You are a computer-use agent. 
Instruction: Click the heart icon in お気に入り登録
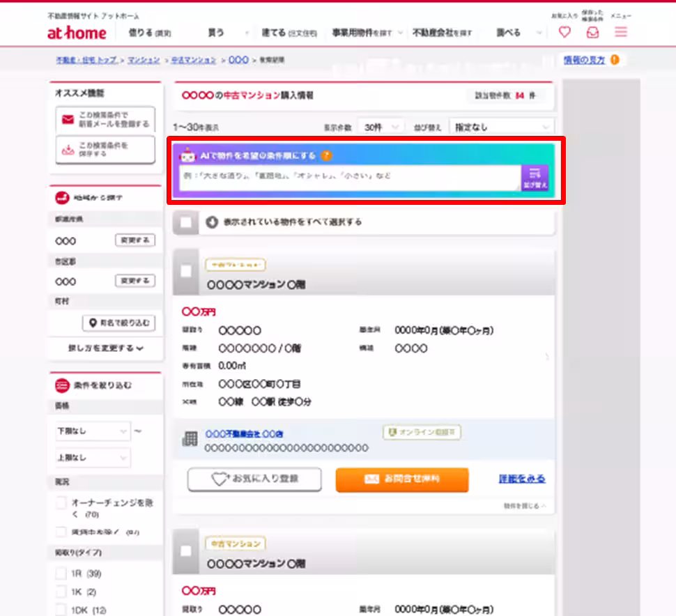[x=219, y=479]
